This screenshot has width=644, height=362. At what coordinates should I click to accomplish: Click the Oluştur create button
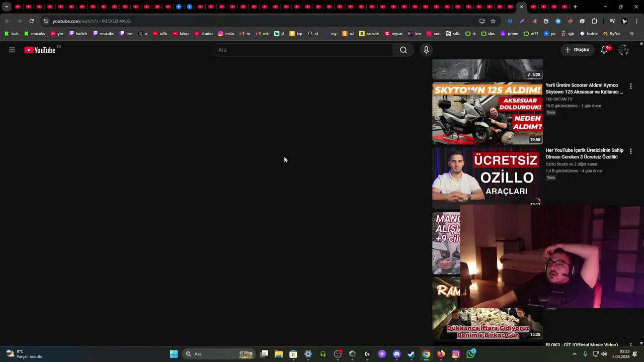point(577,50)
